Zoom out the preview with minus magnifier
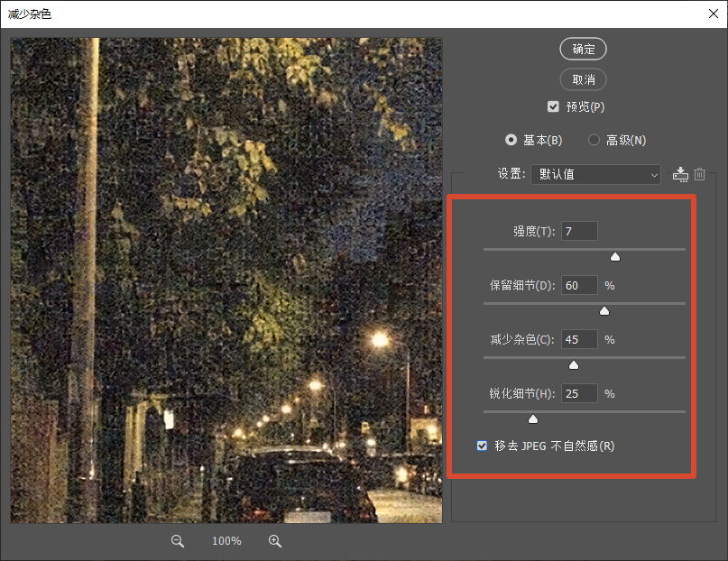Screen dimensions: 728x561 point(178,541)
